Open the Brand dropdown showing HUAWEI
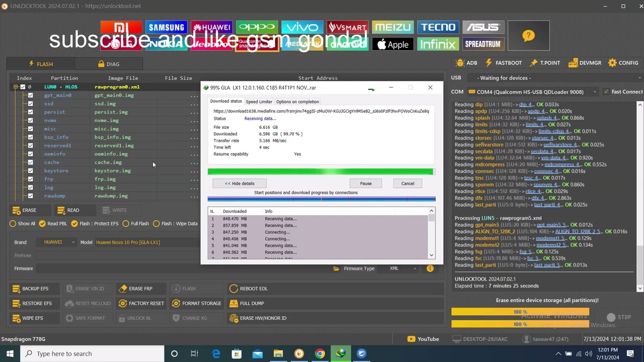The image size is (644, 362). (x=56, y=242)
